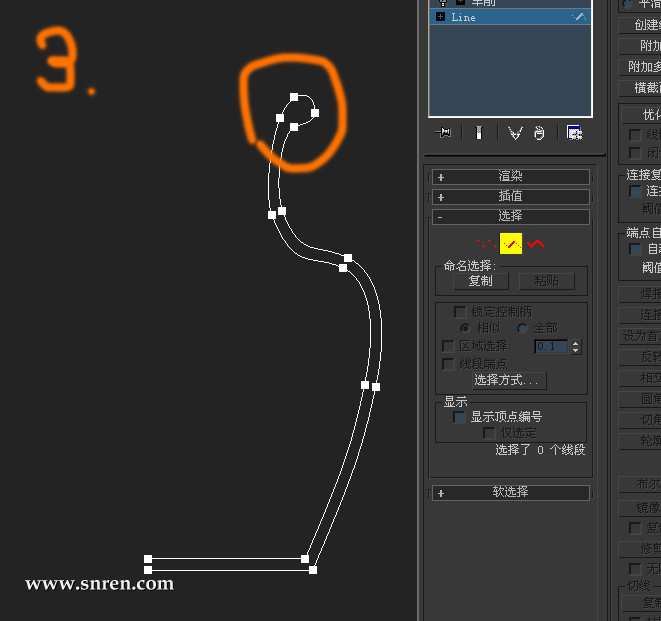Image resolution: width=661 pixels, height=621 pixels.
Task: Collapse the 选择 rollout
Action: pos(511,217)
